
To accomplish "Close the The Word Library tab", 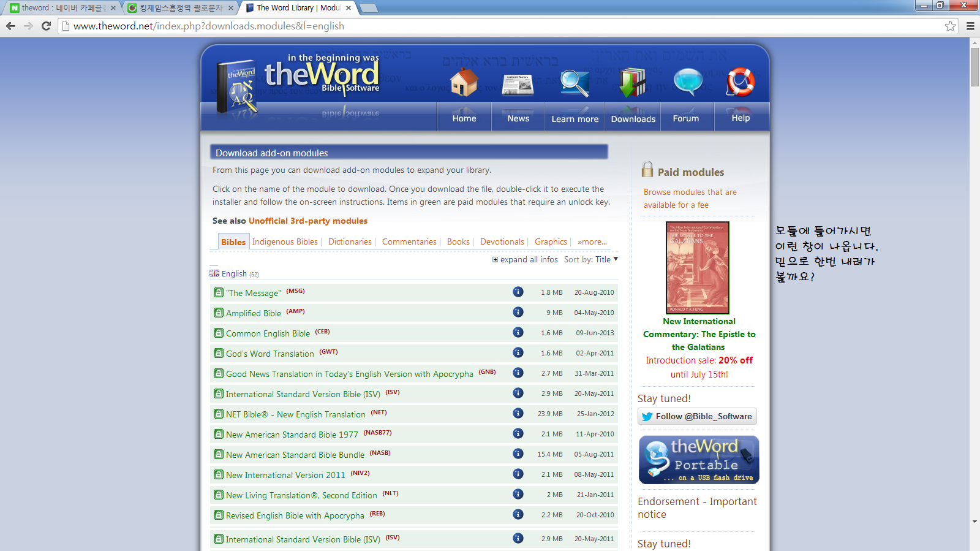I will [x=349, y=8].
